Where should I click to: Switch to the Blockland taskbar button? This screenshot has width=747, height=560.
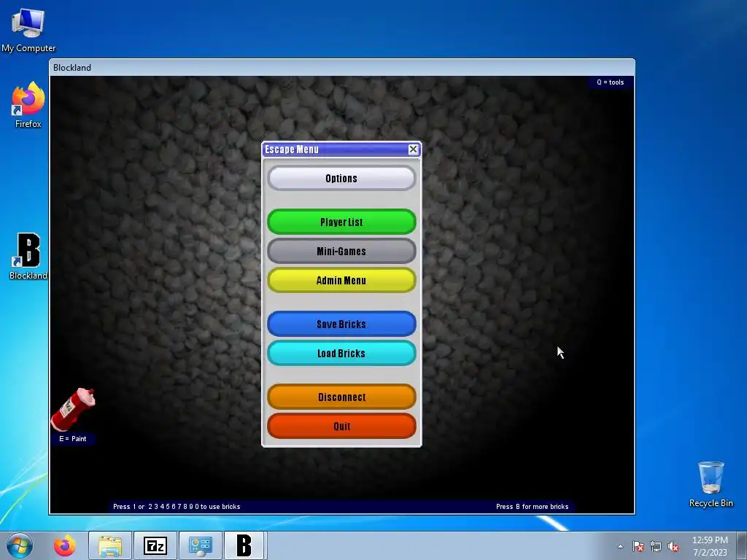[244, 545]
